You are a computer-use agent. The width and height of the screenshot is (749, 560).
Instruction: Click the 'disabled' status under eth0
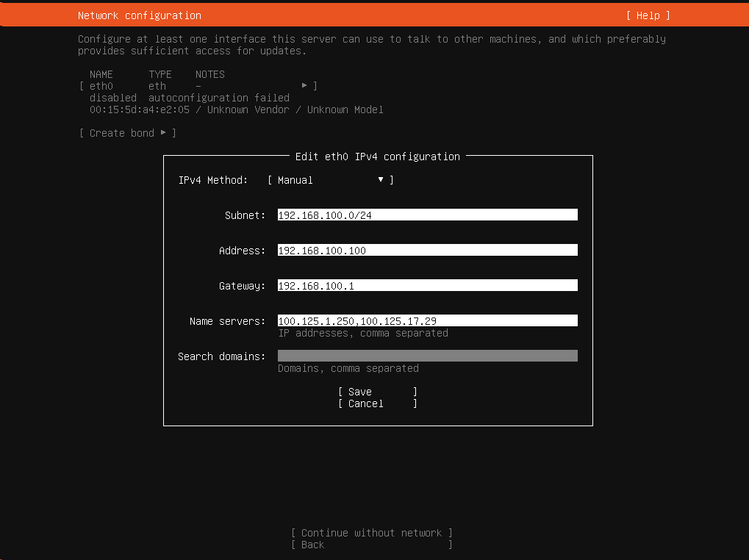113,98
